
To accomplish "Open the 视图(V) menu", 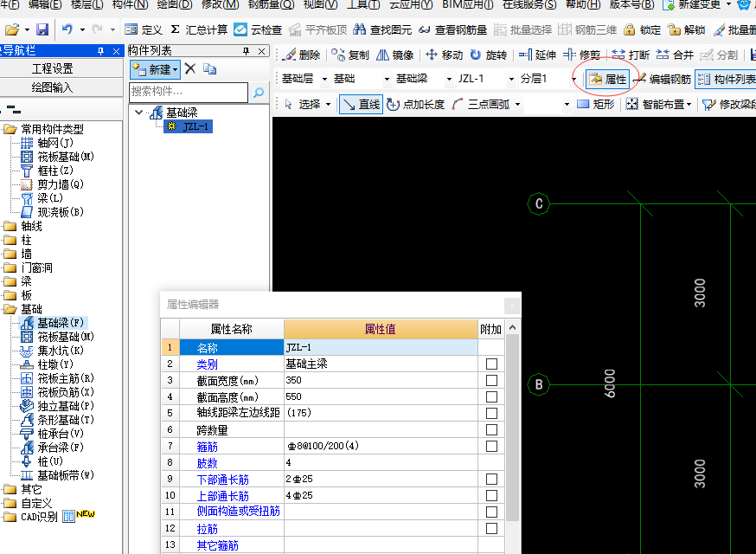I will pos(321,5).
